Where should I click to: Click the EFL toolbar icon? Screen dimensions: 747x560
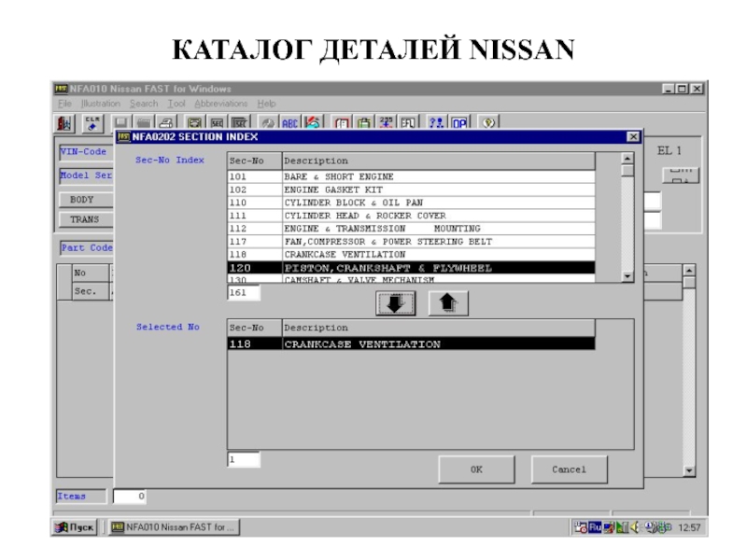click(x=408, y=123)
